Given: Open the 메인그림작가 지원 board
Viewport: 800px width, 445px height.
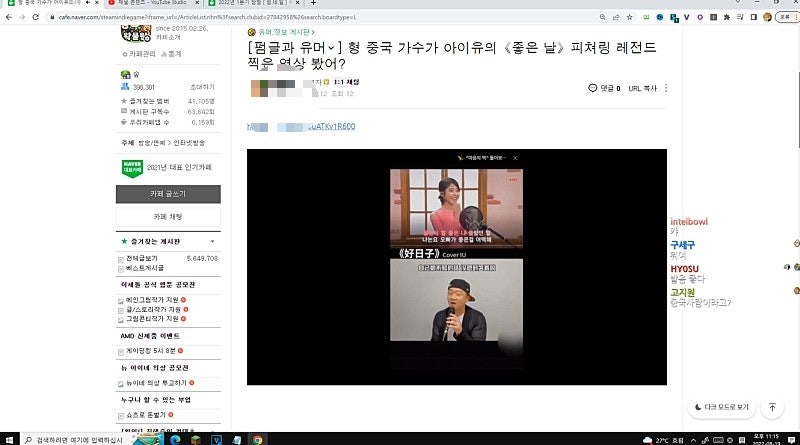Looking at the screenshot, I should tap(152, 300).
